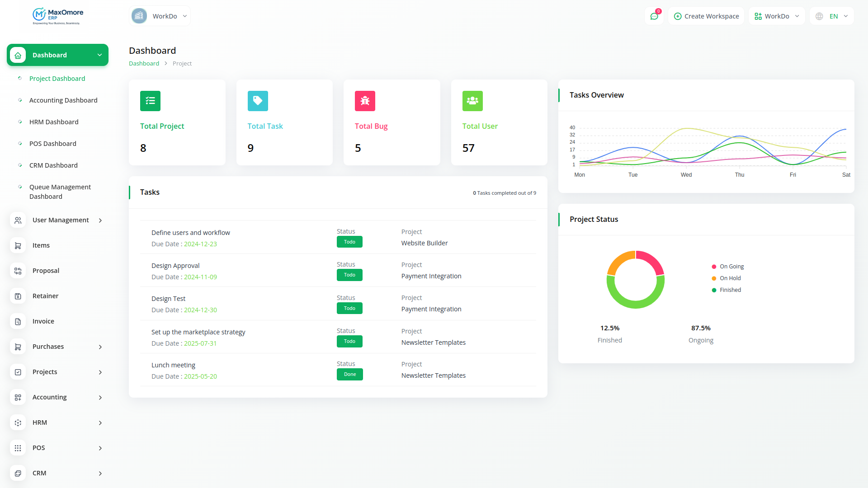Click the Total Project checklist icon

point(150,101)
